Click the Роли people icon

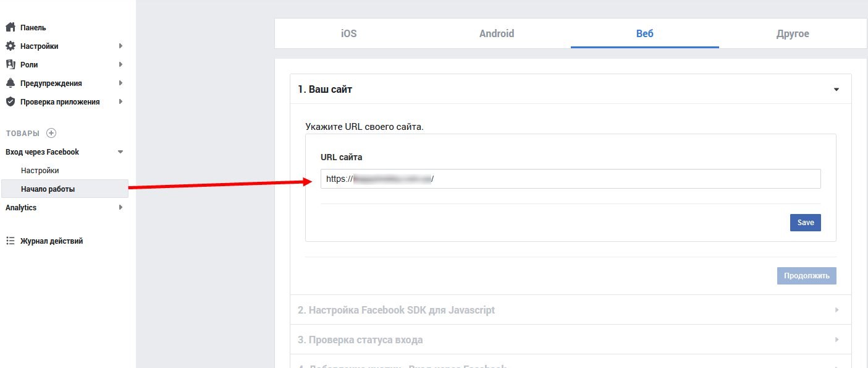point(10,64)
